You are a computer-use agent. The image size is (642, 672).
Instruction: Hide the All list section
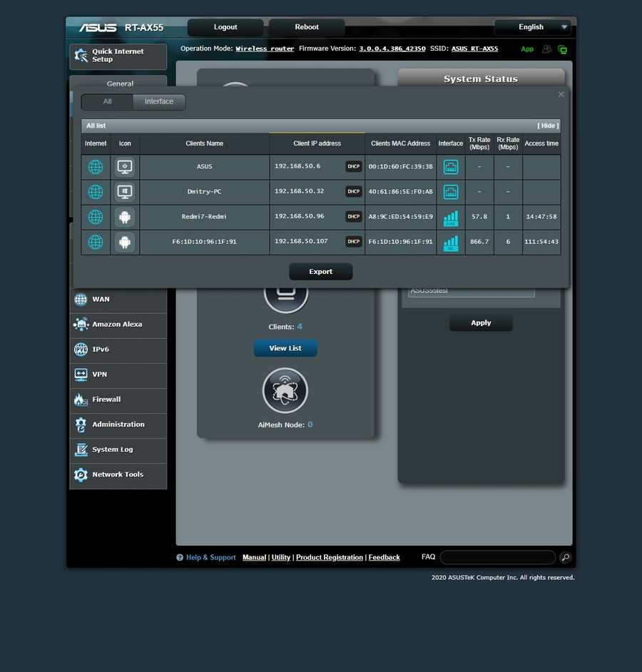click(x=548, y=126)
